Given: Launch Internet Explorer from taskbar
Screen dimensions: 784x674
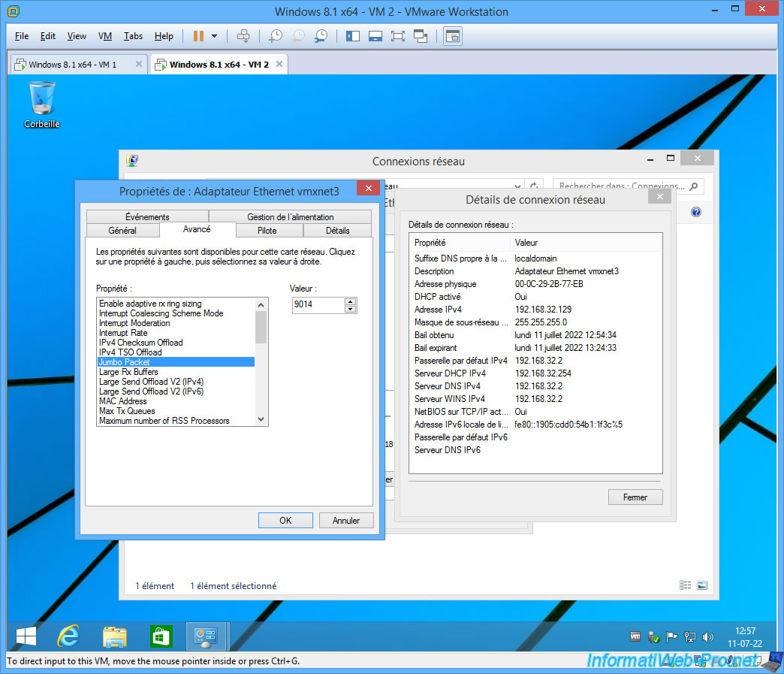Looking at the screenshot, I should click(x=68, y=636).
